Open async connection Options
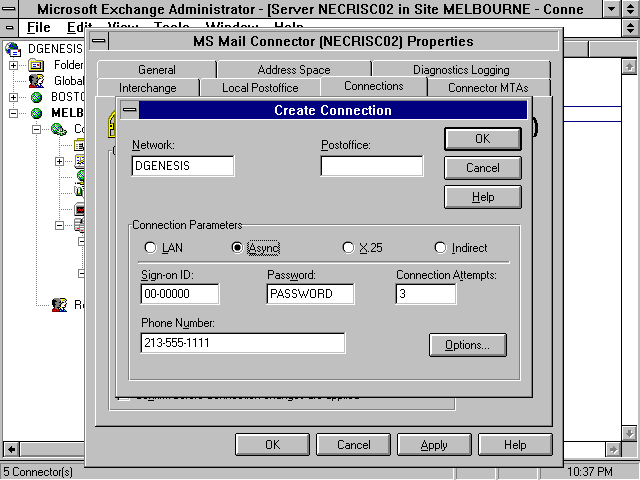 click(467, 345)
